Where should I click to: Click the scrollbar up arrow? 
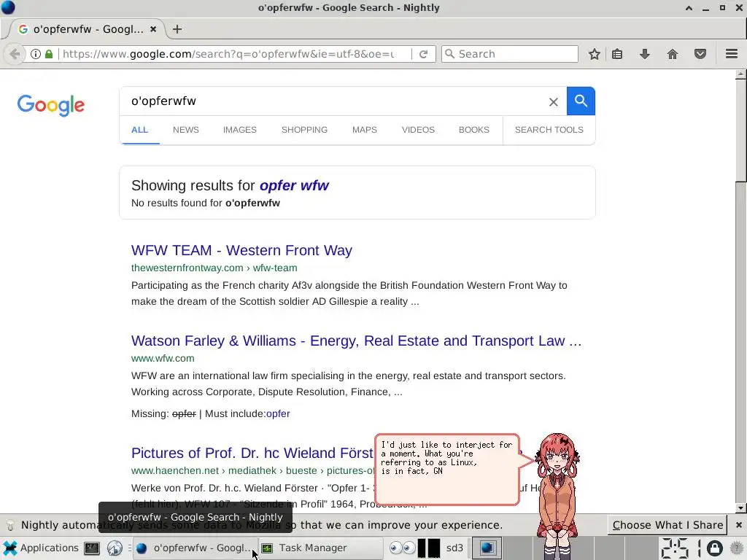point(741,74)
